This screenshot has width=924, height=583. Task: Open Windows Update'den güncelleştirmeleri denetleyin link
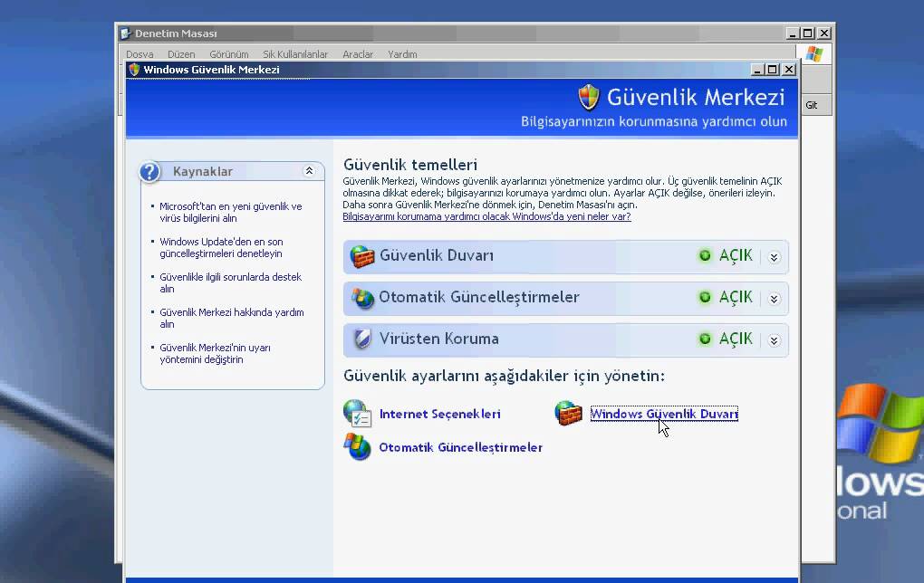coord(221,248)
